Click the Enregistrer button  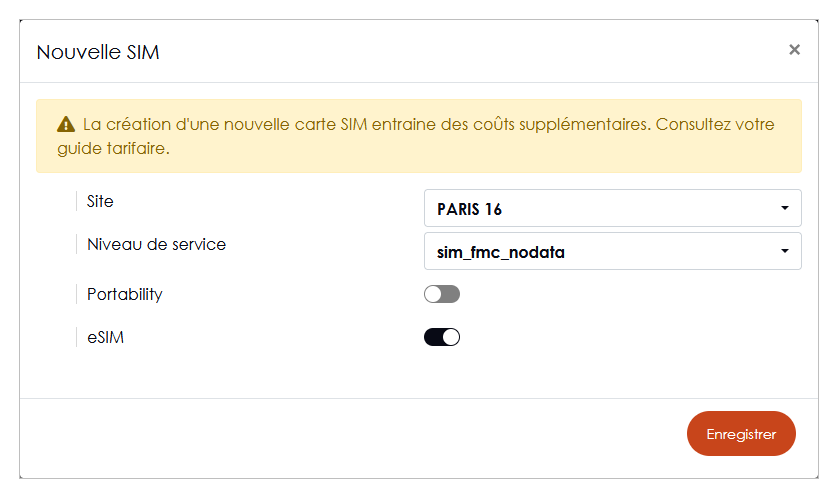coord(741,433)
